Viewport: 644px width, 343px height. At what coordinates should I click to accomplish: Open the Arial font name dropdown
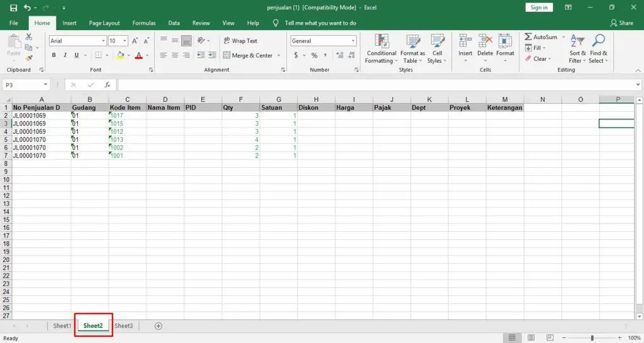click(103, 41)
